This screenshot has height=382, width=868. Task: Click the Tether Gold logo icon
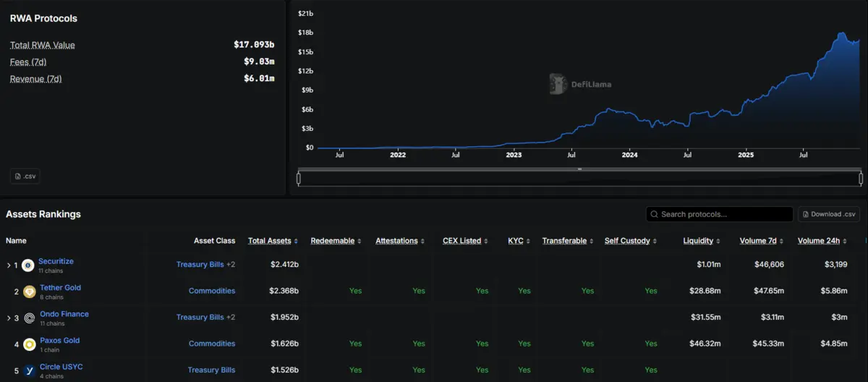[x=29, y=292]
